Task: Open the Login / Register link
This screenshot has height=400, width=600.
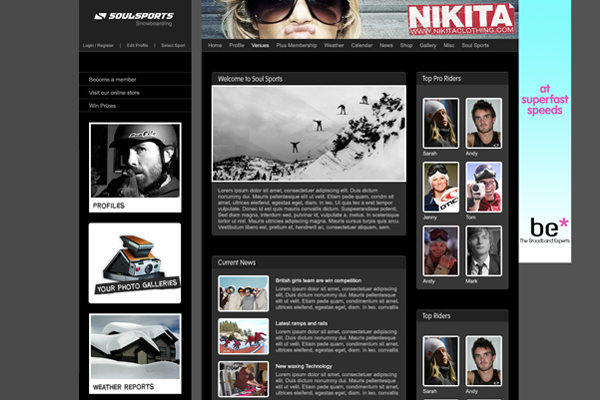Action: point(98,45)
